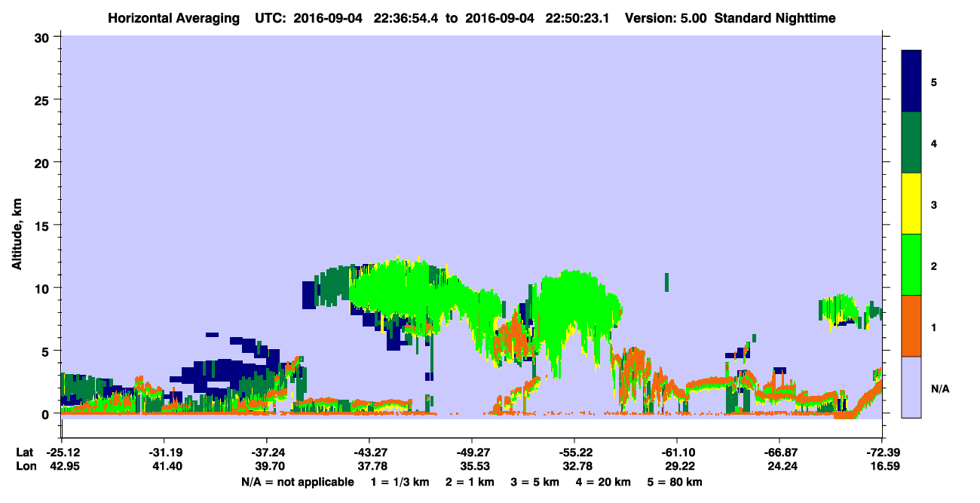Image resolution: width=980 pixels, height=503 pixels.
Task: Click the '3 = 5 km' legend entry
Action: click(x=535, y=482)
